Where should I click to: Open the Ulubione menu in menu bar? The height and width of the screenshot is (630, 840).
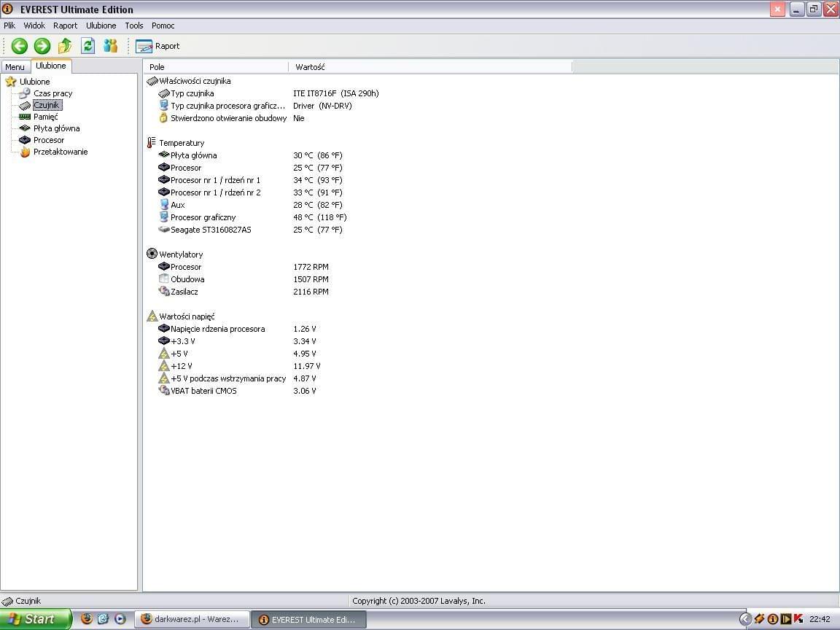(101, 26)
